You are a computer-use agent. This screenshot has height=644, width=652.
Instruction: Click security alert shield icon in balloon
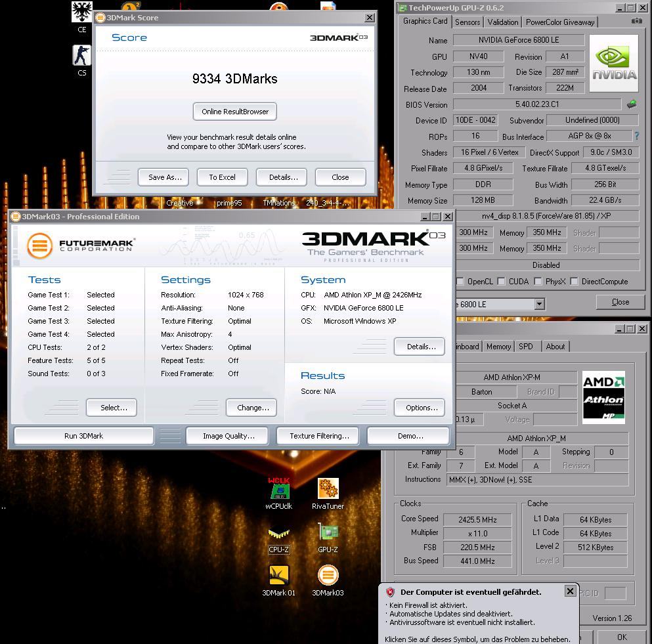pyautogui.click(x=390, y=592)
